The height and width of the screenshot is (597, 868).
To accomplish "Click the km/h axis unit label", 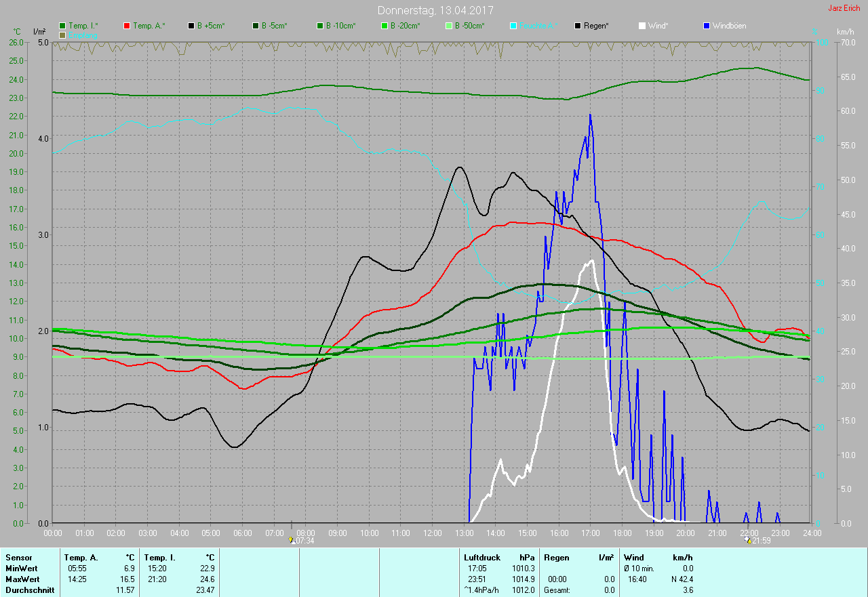I will point(845,32).
